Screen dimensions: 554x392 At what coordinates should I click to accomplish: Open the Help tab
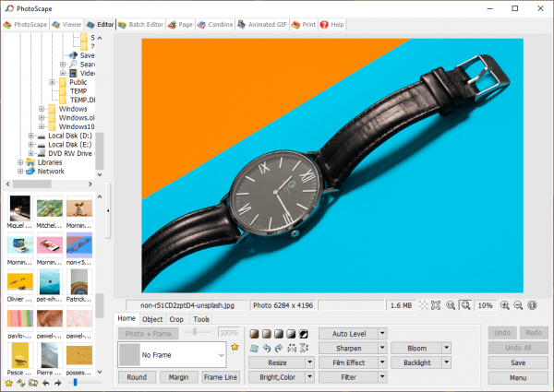(331, 25)
